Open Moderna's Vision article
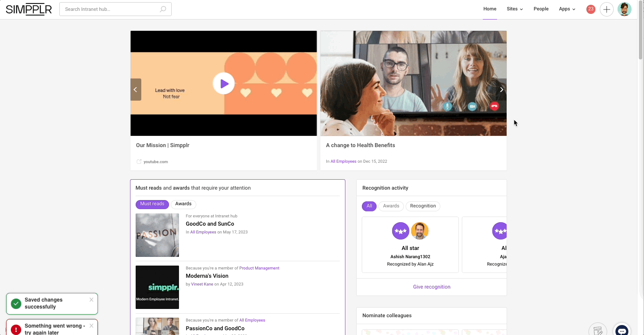This screenshot has height=335, width=644. click(x=207, y=276)
